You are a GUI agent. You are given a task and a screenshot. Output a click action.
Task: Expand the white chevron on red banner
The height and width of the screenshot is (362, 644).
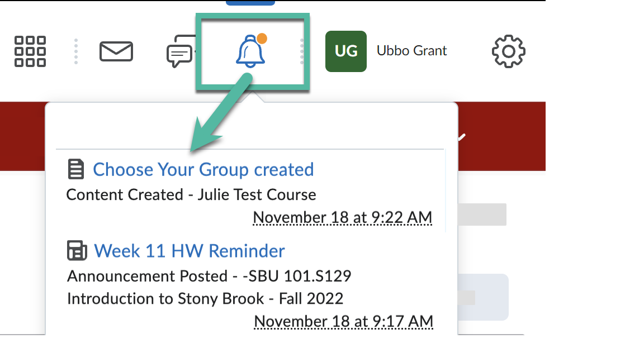click(462, 137)
